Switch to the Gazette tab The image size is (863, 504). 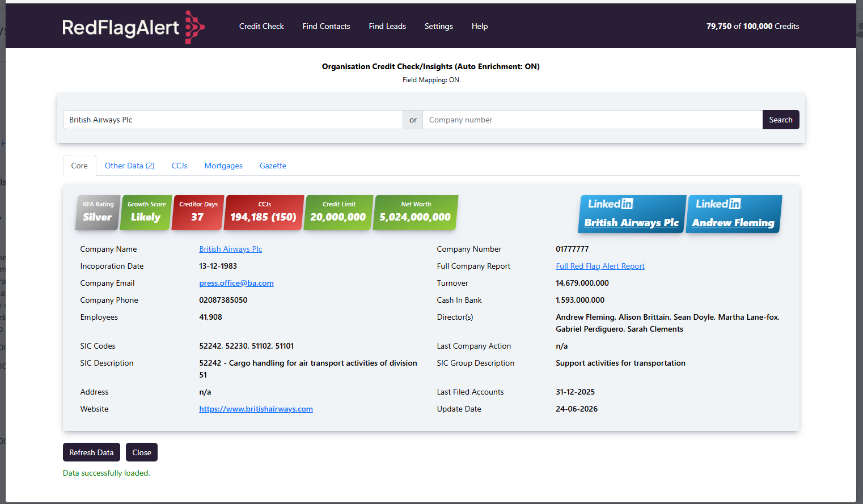[273, 166]
